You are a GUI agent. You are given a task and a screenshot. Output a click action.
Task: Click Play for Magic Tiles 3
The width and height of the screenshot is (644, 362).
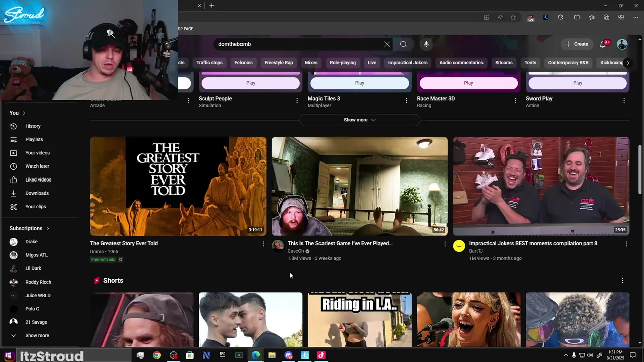pos(360,83)
